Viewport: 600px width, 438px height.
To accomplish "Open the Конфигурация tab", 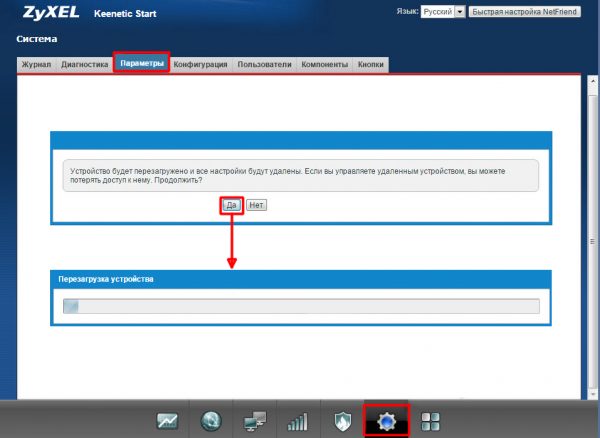I will tap(201, 64).
